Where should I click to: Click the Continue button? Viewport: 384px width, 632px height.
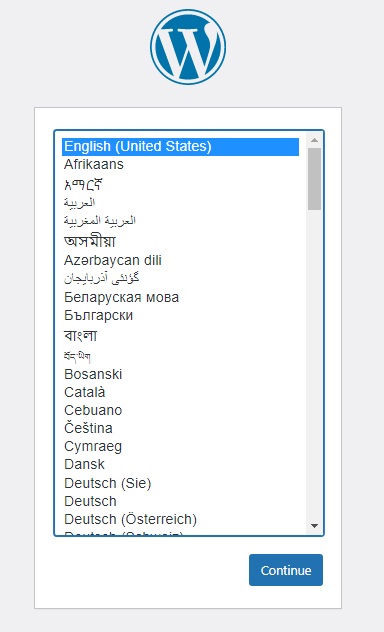click(286, 570)
